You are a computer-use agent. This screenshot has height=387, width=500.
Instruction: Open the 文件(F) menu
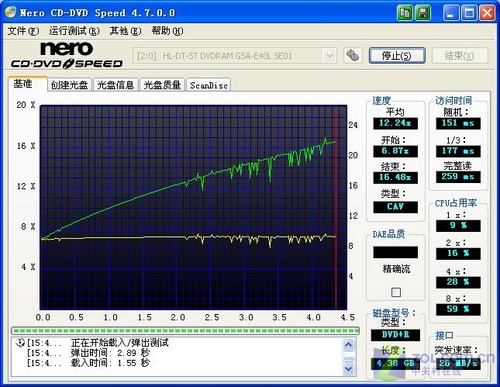[23, 31]
